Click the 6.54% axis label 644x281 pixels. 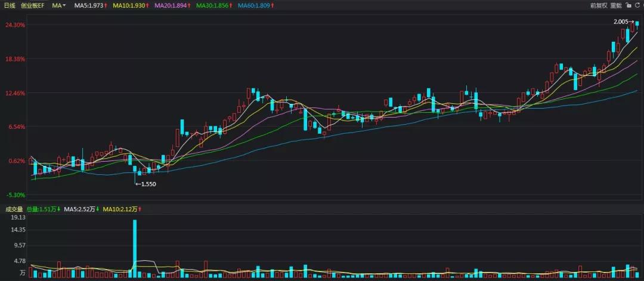click(x=17, y=127)
